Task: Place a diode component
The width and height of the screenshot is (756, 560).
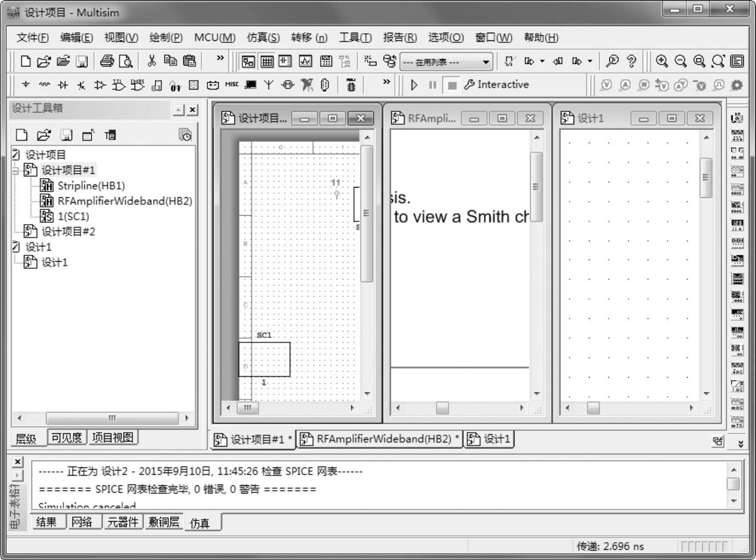Action: (62, 85)
